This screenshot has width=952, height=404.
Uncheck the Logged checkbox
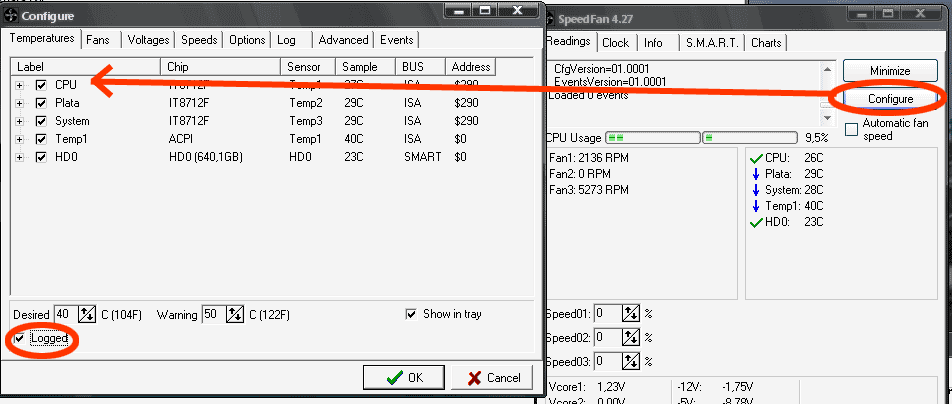(x=21, y=338)
